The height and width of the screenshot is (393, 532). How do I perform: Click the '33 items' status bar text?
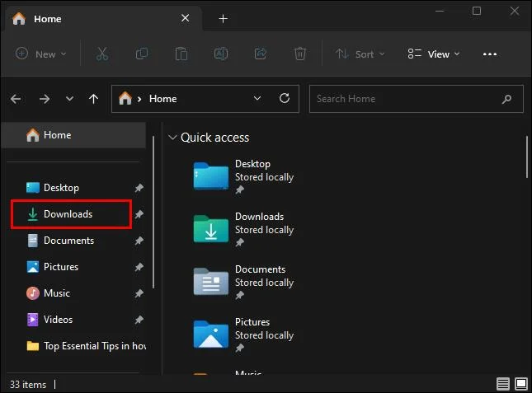[28, 385]
